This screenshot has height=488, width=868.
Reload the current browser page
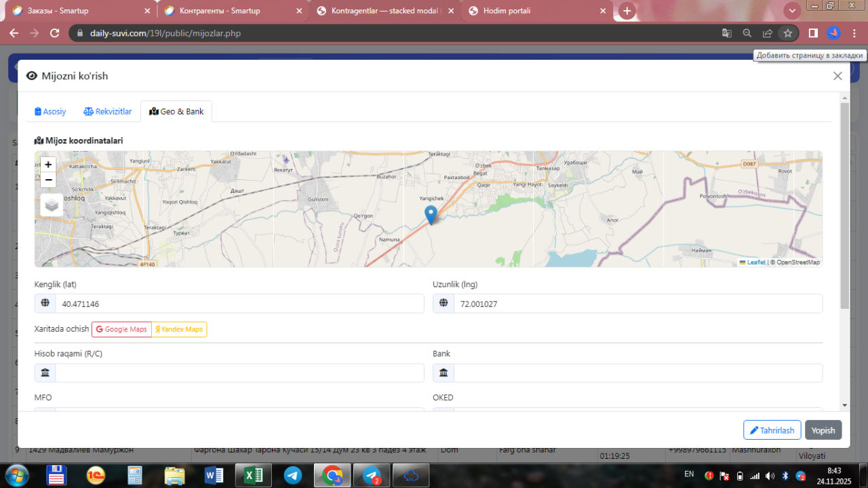tap(55, 33)
